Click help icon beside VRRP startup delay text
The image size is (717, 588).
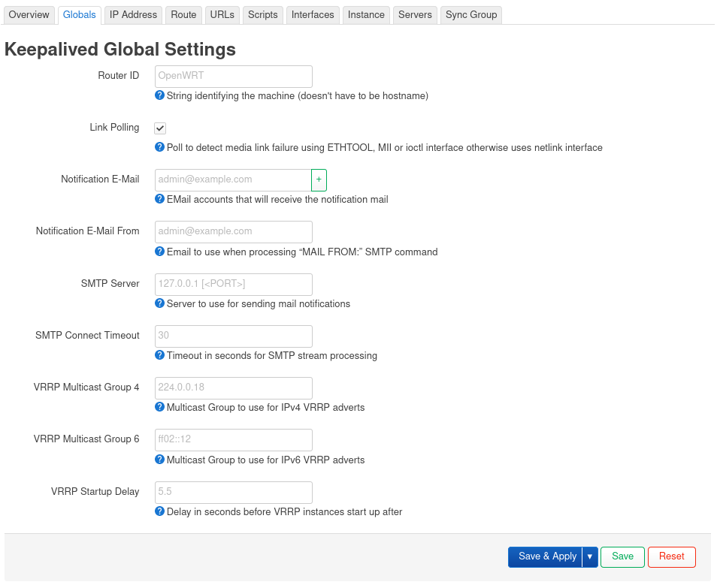click(159, 511)
